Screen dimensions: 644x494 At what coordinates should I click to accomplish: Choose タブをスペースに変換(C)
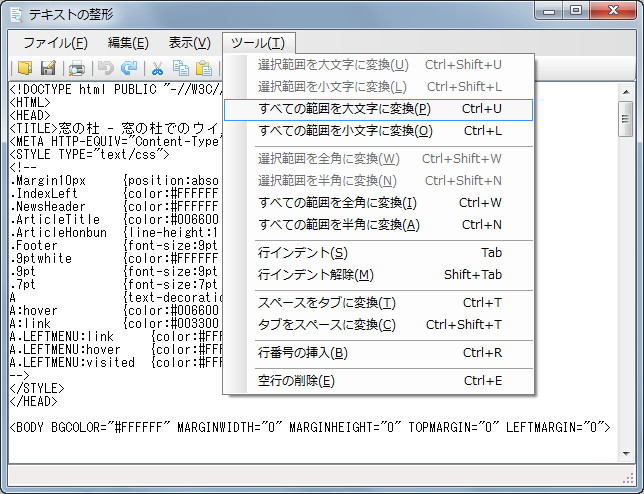[378, 325]
